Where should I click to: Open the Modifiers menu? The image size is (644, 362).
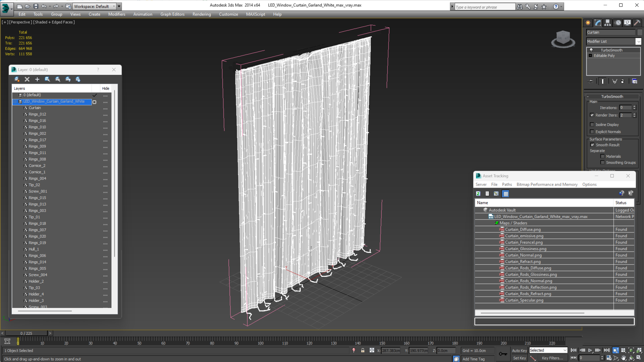[x=116, y=14]
